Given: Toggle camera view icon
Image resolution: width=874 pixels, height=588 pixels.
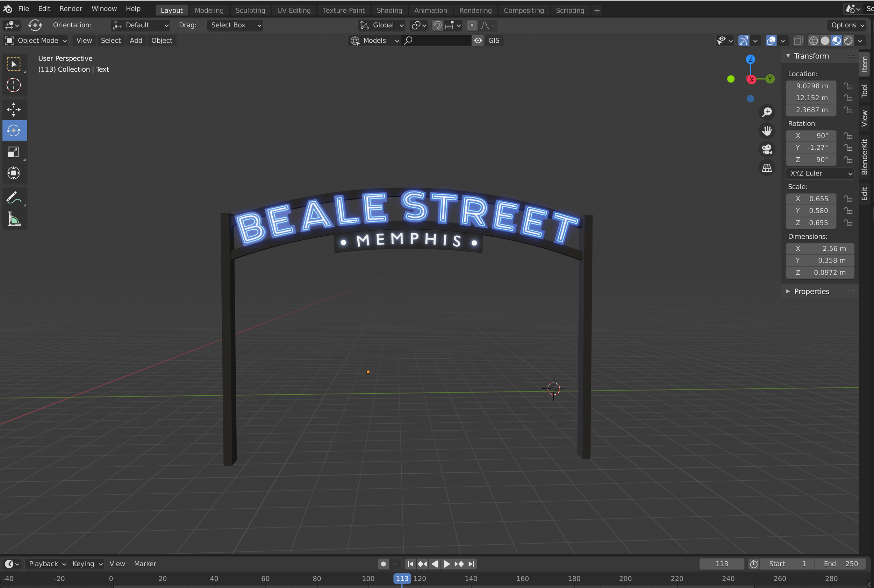Looking at the screenshot, I should (x=767, y=149).
